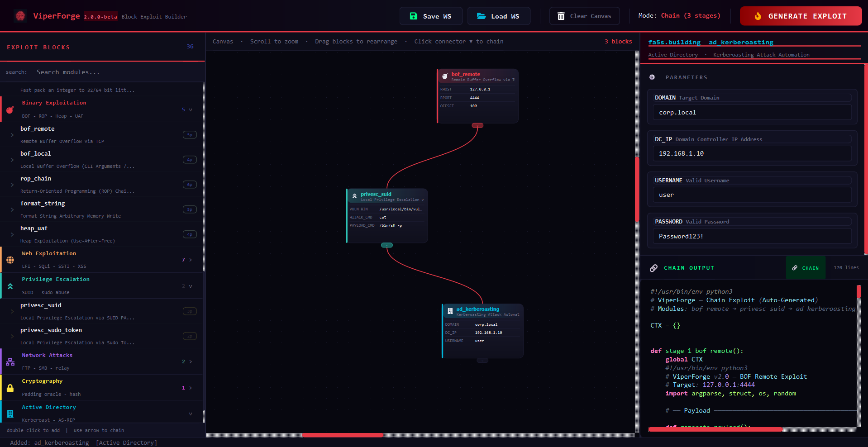Click the bomb icon on bof_remote block
Screen dimensions: 868x447
pos(445,76)
